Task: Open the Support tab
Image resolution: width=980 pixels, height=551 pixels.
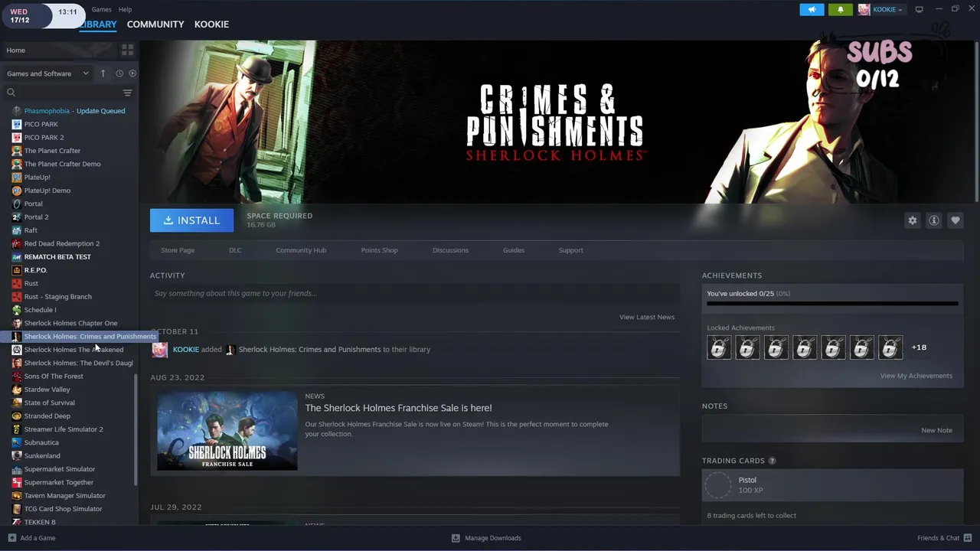Action: [570, 250]
